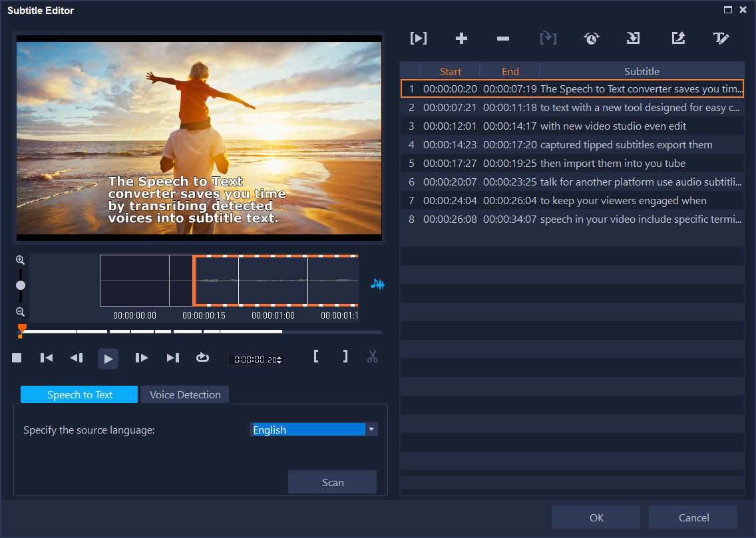
Task: Sort rows by the Start column header
Action: click(450, 71)
